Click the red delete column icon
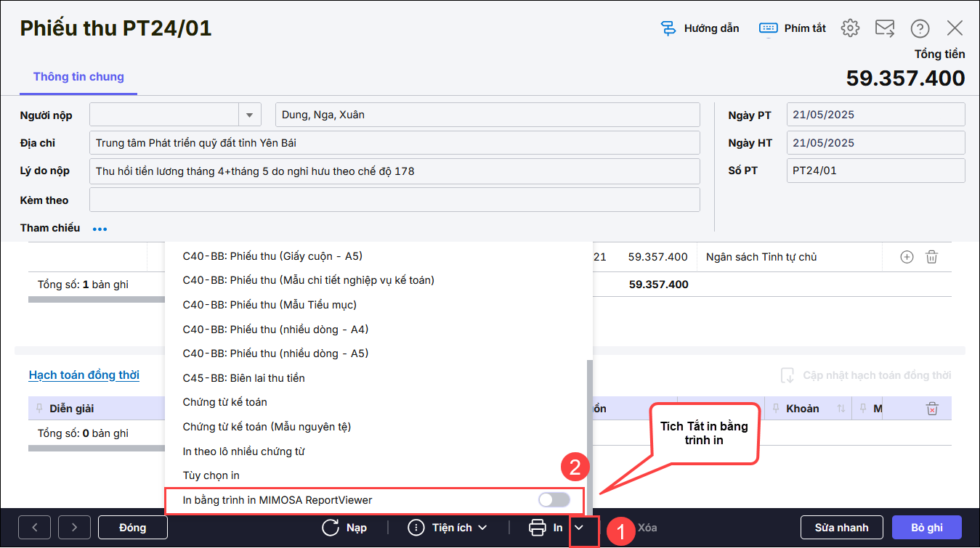Image resolution: width=980 pixels, height=548 pixels. coord(932,409)
